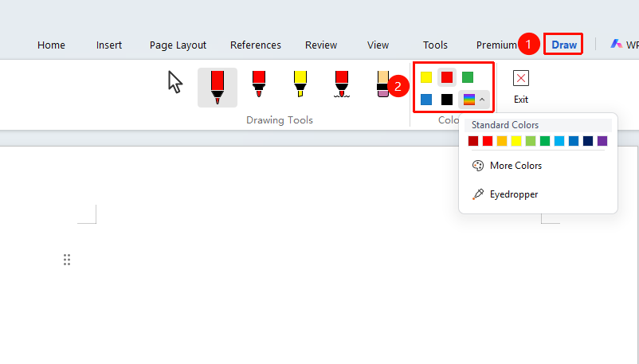
Task: Select the large red marker pen
Action: [218, 88]
